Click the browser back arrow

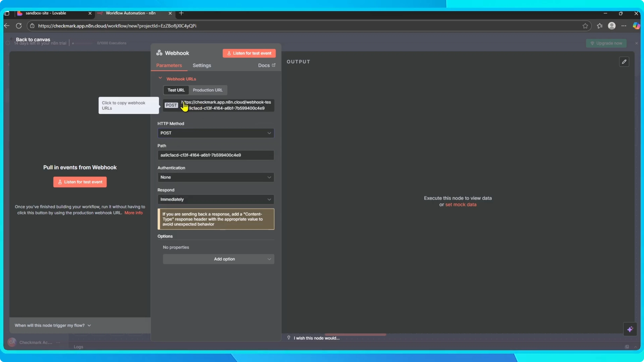click(x=7, y=26)
